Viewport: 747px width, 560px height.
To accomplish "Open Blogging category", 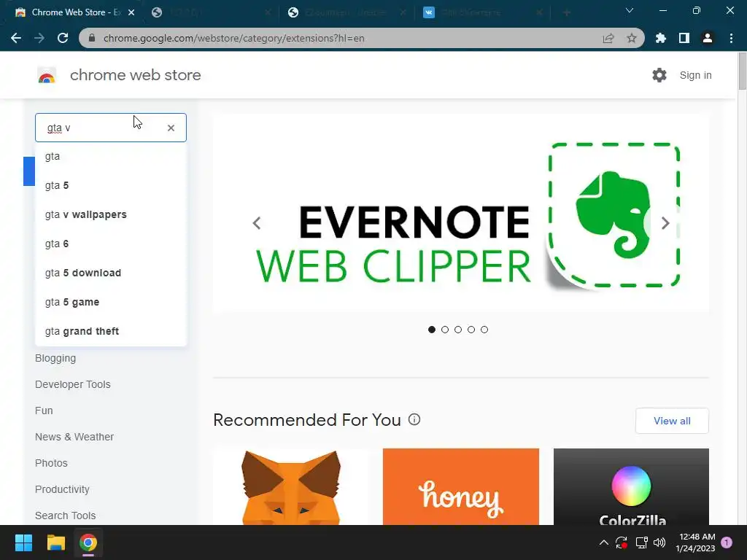I will 55,358.
